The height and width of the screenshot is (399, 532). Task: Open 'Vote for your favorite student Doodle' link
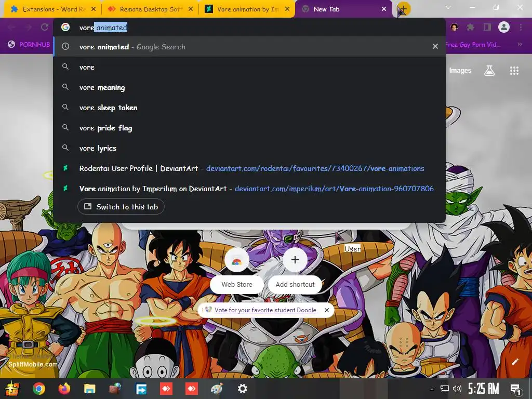(265, 310)
